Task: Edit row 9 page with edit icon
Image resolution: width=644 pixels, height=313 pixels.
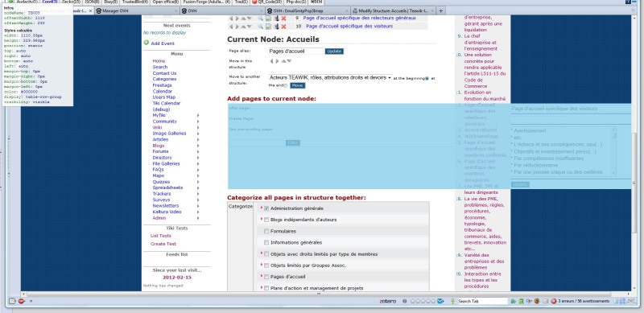Action: [x=268, y=18]
